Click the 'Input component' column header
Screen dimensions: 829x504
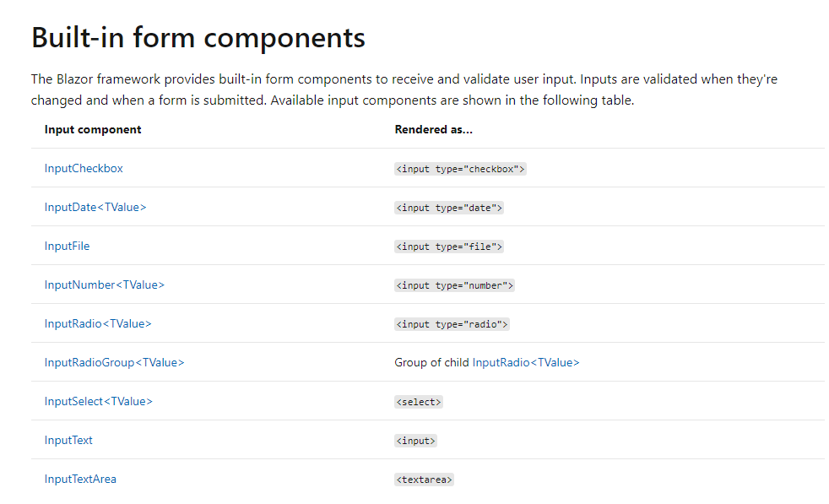(x=93, y=130)
